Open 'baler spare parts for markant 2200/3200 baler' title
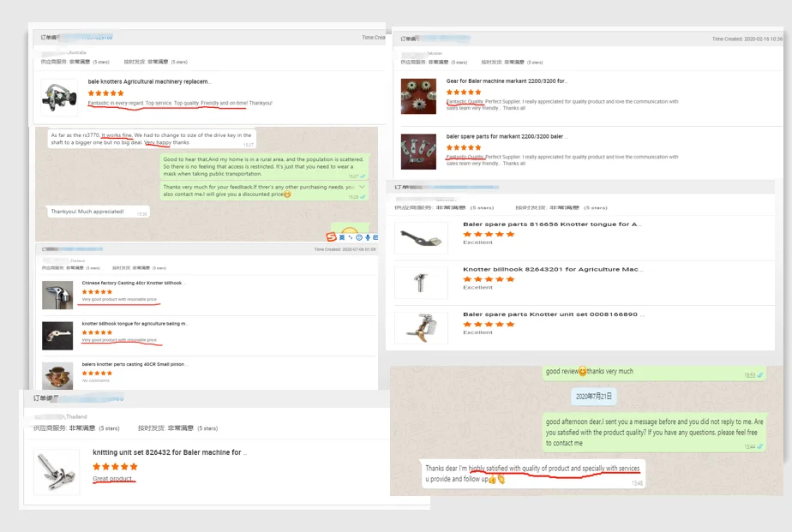 507,136
